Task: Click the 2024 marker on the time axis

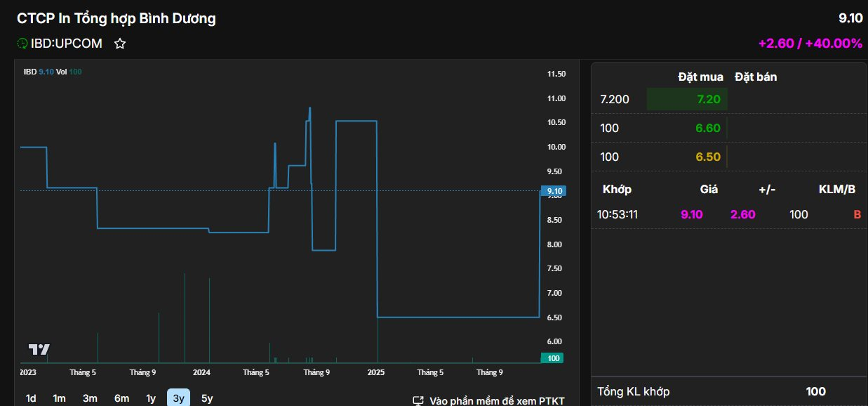Action: (x=201, y=372)
